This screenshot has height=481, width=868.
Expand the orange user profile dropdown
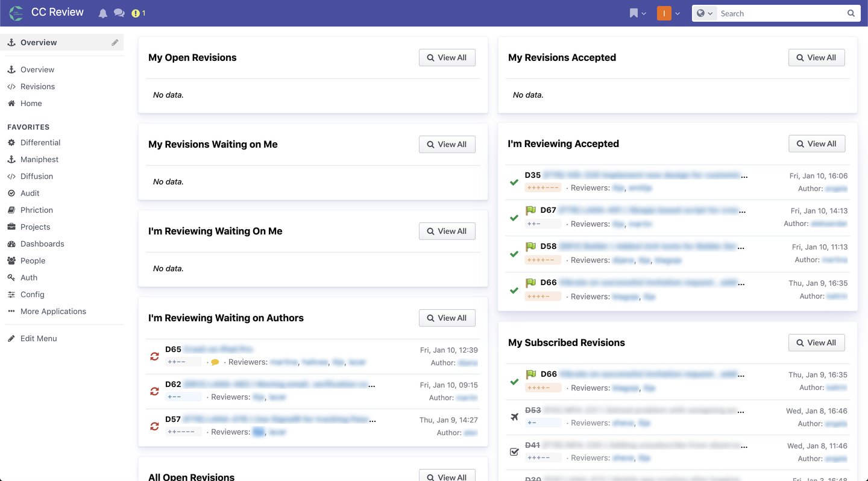tap(669, 13)
